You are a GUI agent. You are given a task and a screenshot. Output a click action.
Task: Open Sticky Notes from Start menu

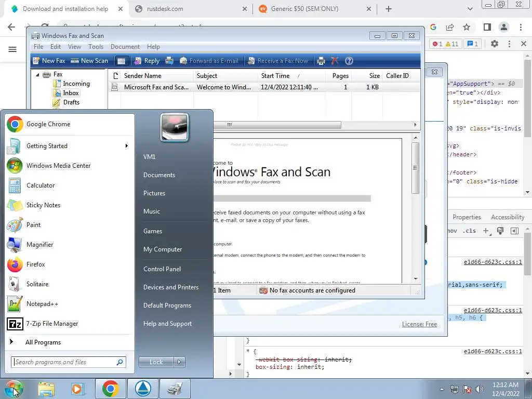[x=70, y=205]
